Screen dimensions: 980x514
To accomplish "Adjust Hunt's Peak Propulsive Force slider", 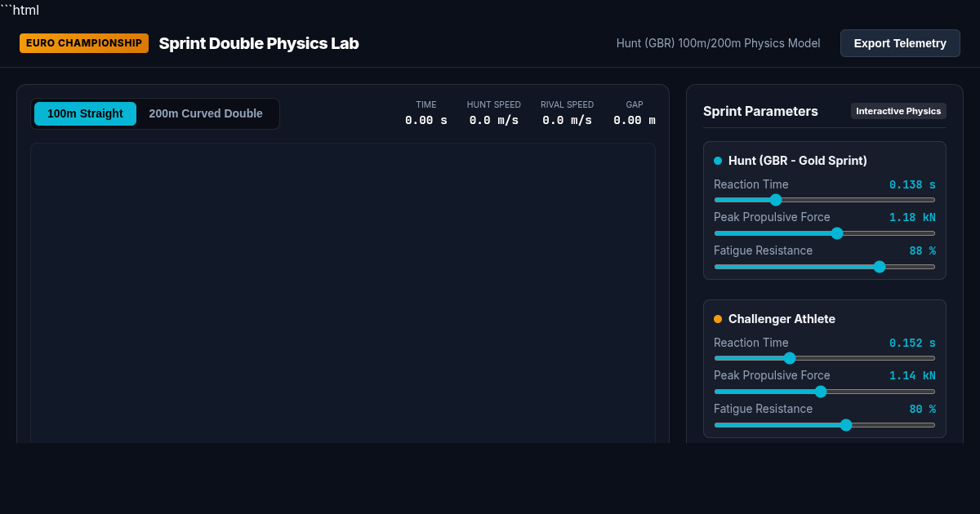I will (x=825, y=233).
